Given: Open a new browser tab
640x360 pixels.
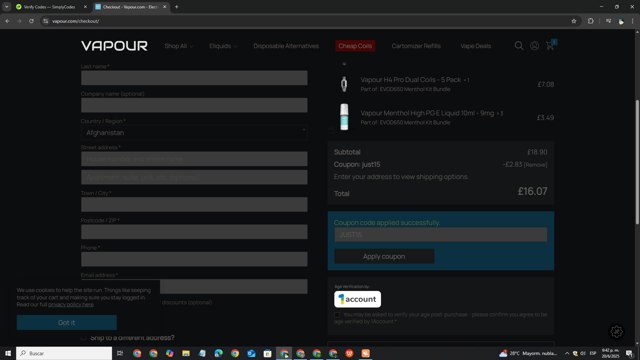Looking at the screenshot, I should coord(176,7).
